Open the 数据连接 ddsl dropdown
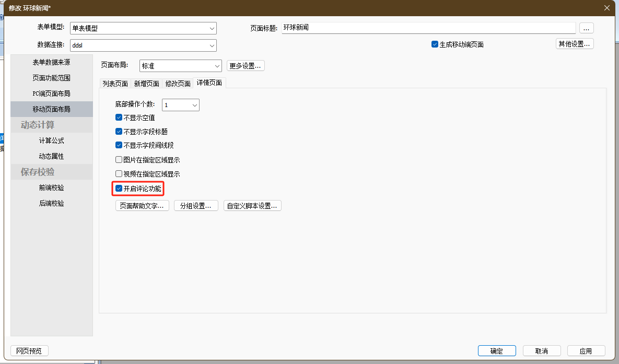 212,45
